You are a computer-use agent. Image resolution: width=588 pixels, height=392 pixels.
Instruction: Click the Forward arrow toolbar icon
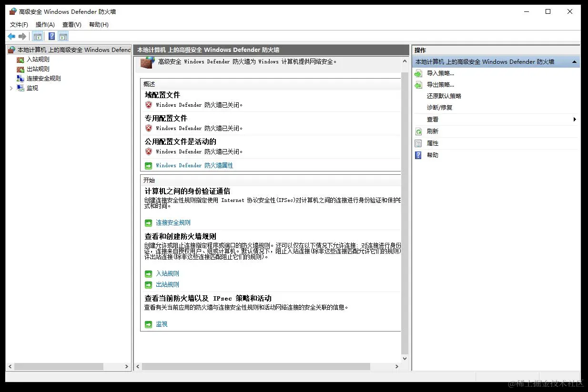coord(22,36)
